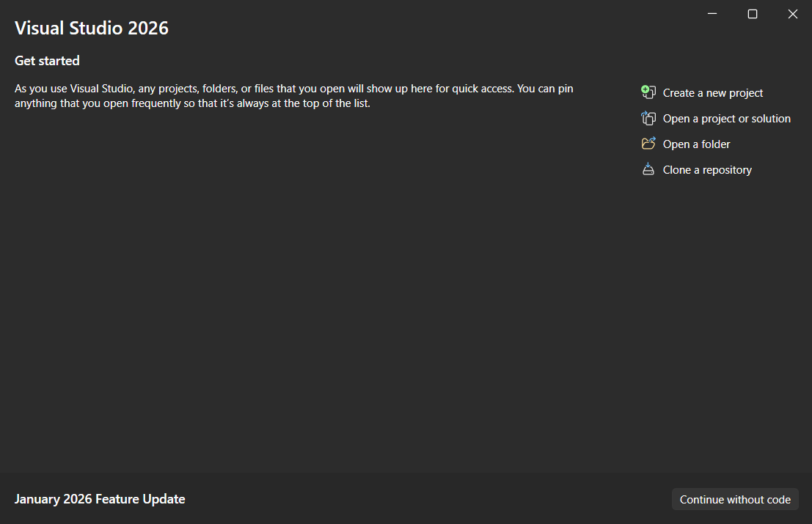Close the Visual Studio start window
Viewport: 812px width, 524px height.
coord(792,14)
